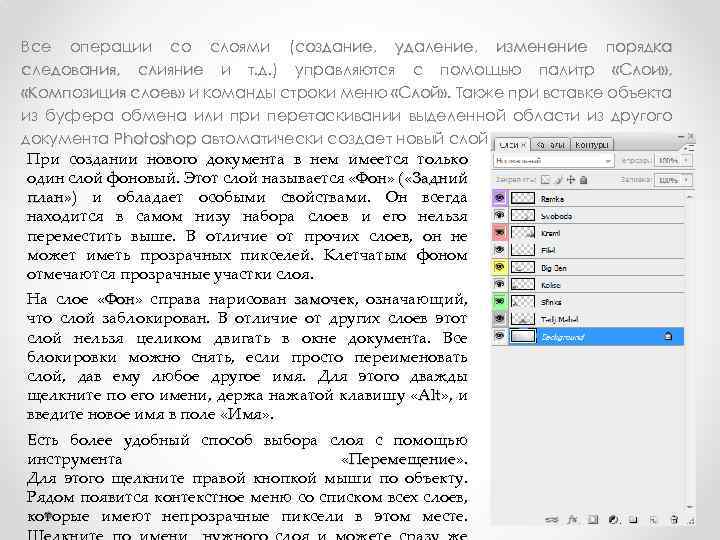This screenshot has width=720, height=540.
Task: Click the Sfinks layer thumbnail
Action: [523, 301]
